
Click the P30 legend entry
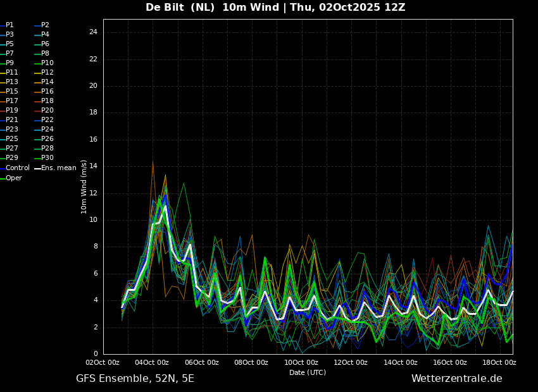47,158
